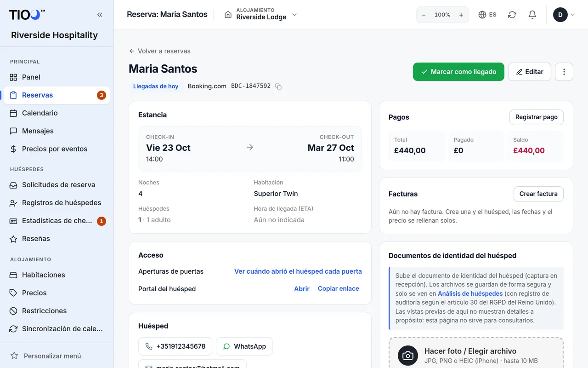Image resolution: width=588 pixels, height=368 pixels.
Task: Click Registrar pago button
Action: click(537, 117)
